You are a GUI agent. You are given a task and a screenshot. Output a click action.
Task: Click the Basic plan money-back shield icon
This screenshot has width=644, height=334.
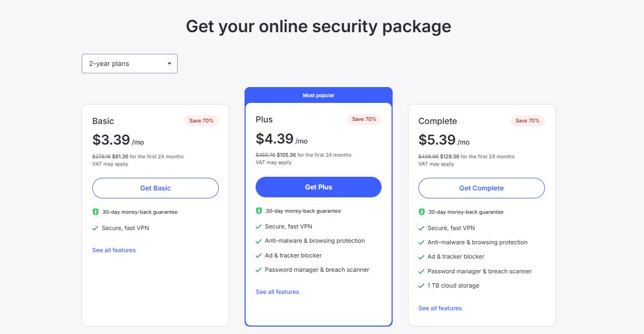pyautogui.click(x=95, y=212)
